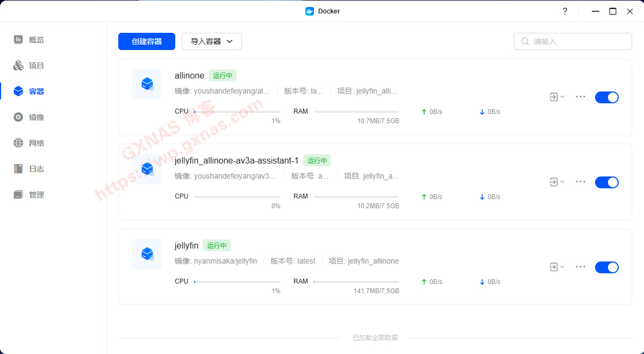
Task: Open more options for allinone container
Action: click(580, 97)
